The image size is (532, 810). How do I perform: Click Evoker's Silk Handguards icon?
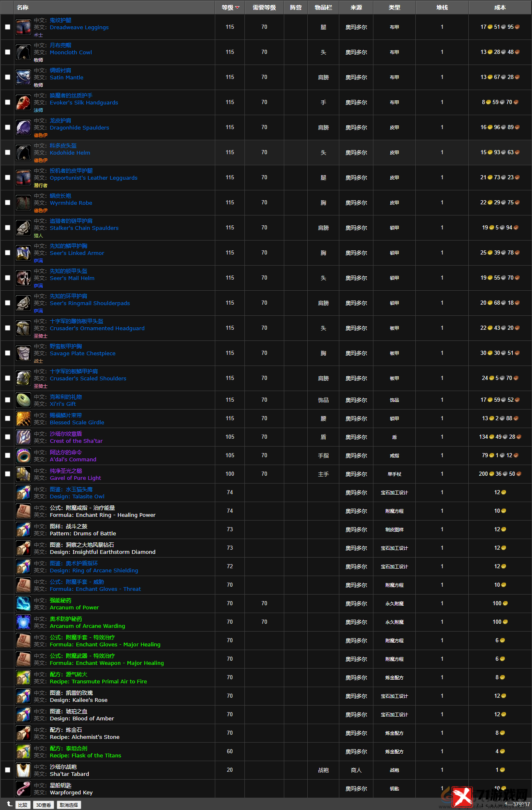coord(23,102)
